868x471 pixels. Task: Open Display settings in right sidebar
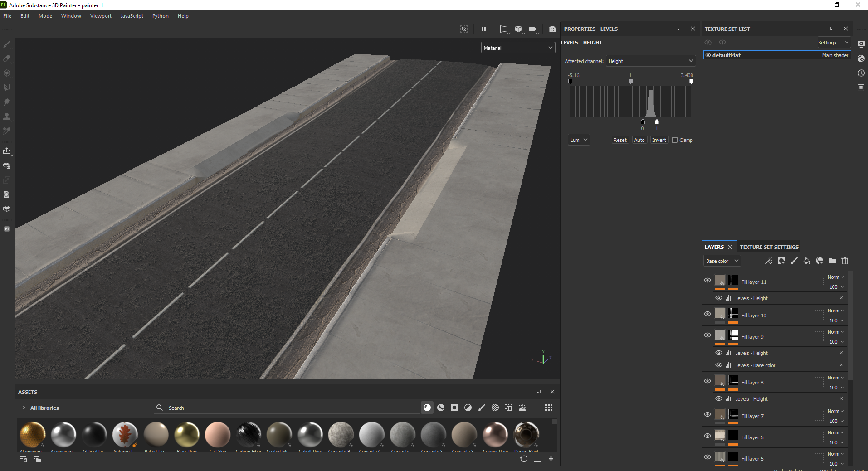pos(861,44)
